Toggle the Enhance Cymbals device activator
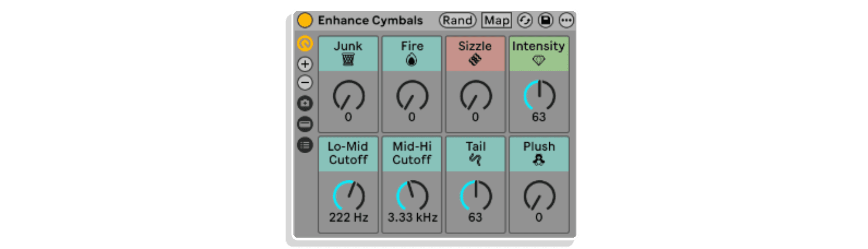Viewport: 868px width, 249px height. click(305, 20)
